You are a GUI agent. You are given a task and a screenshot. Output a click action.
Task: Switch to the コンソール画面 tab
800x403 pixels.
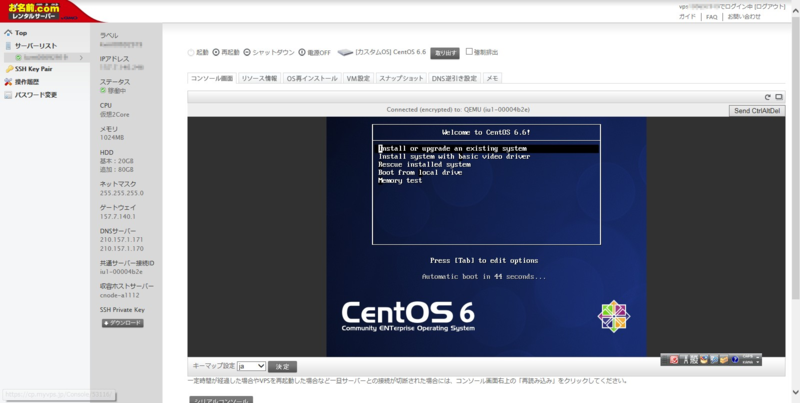click(x=212, y=79)
